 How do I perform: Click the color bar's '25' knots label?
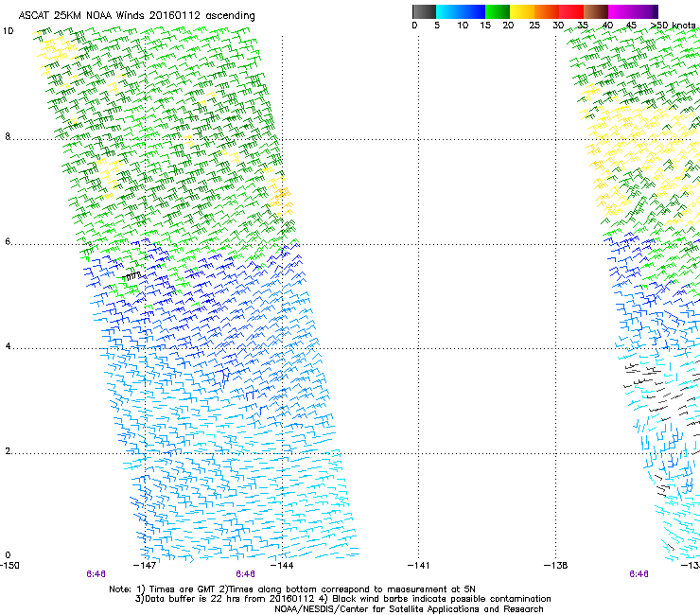pyautogui.click(x=534, y=26)
